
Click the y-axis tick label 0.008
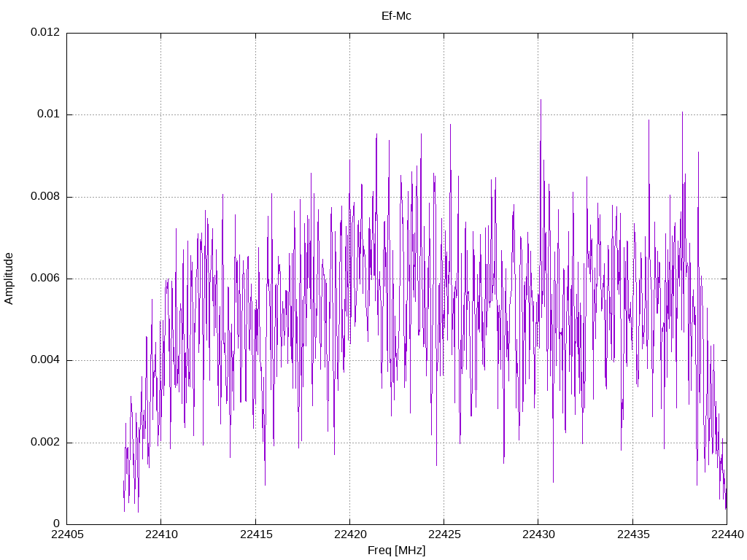[45, 196]
